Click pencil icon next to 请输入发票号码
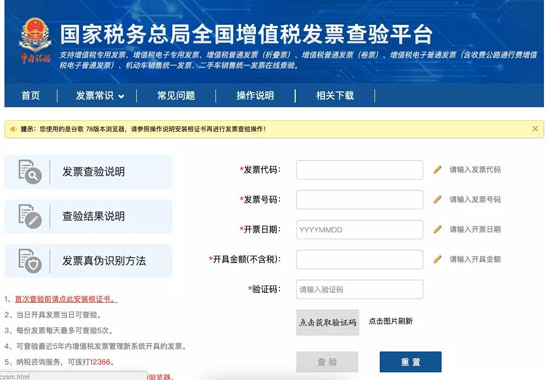550x380 pixels. click(x=437, y=200)
